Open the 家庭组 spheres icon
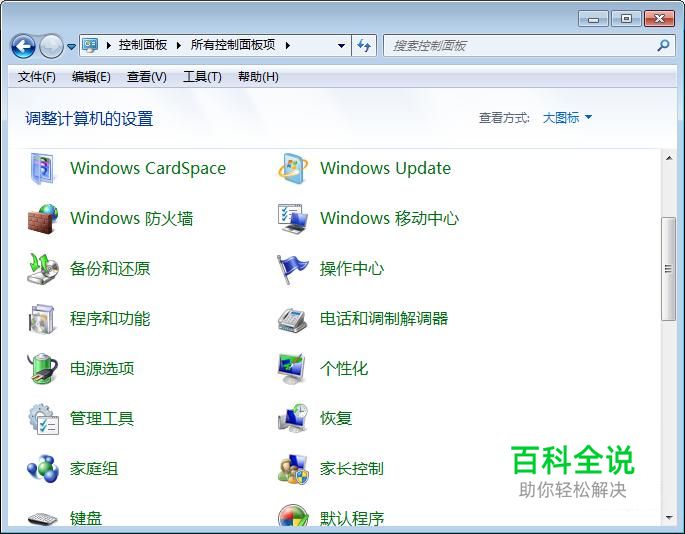The image size is (685, 534). pos(42,468)
